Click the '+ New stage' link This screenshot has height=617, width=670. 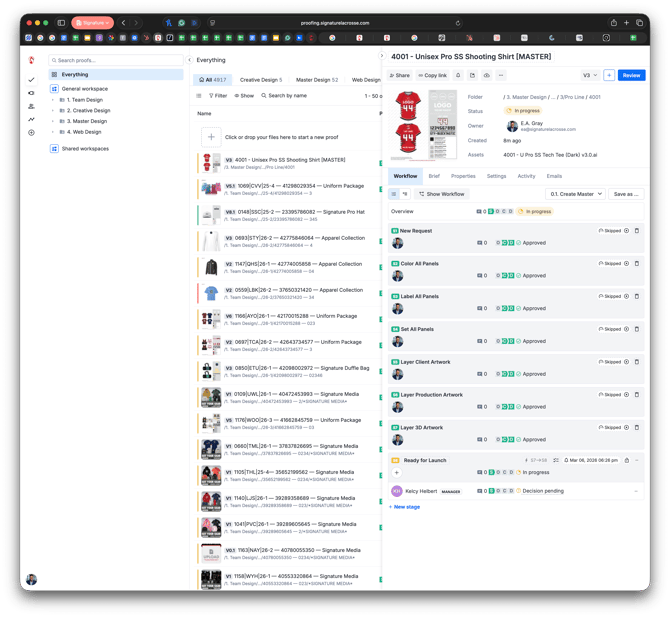406,507
